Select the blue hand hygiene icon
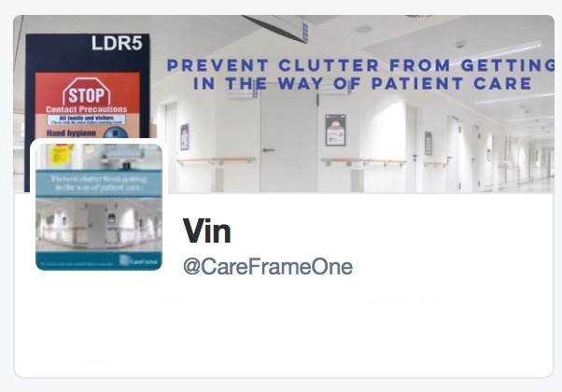Screen dimensions: 562x392 click(116, 133)
